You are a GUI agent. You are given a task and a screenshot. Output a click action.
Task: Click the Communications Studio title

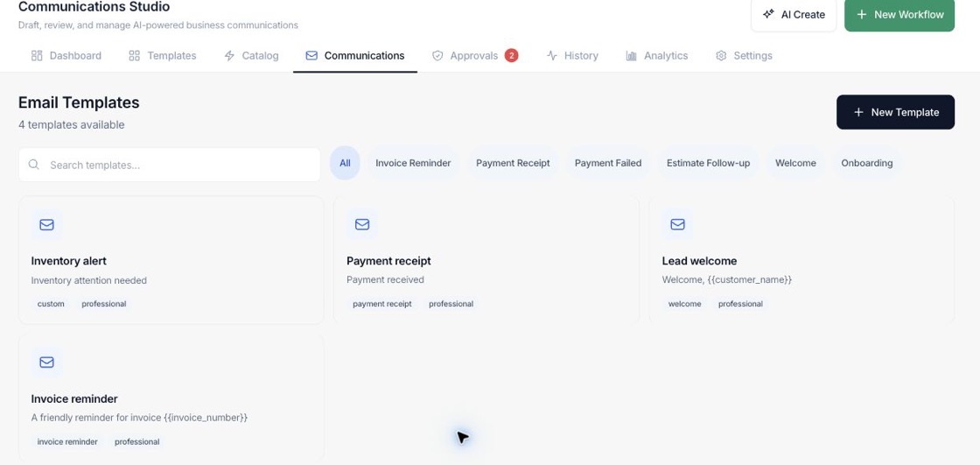point(94,7)
